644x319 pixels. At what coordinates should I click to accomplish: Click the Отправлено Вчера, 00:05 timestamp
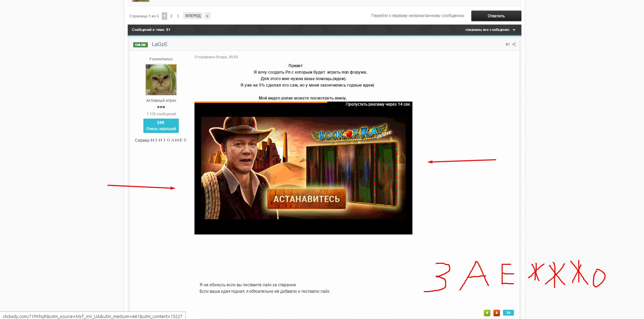[x=216, y=57]
